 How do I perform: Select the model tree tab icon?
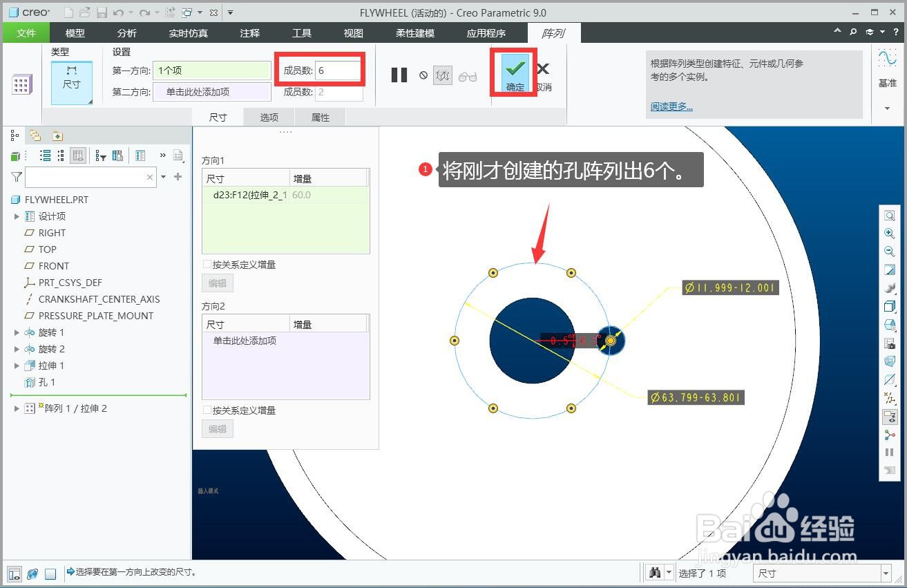(15, 135)
